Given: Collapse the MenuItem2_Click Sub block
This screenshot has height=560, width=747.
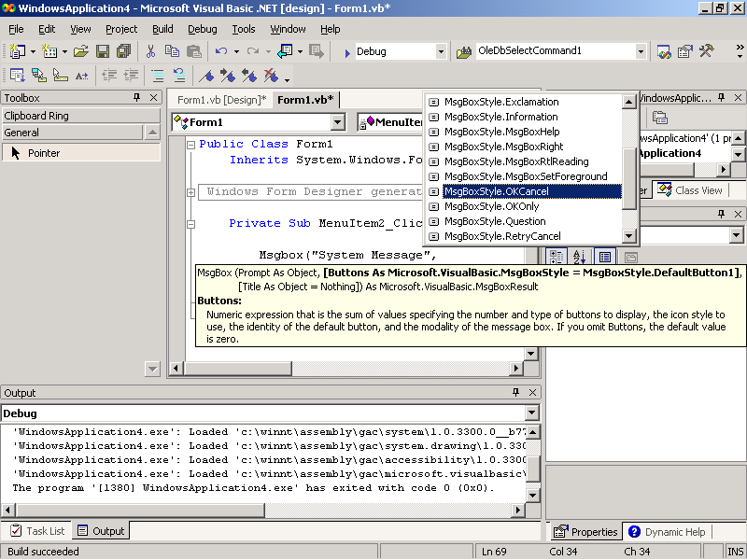Looking at the screenshot, I should (x=191, y=224).
